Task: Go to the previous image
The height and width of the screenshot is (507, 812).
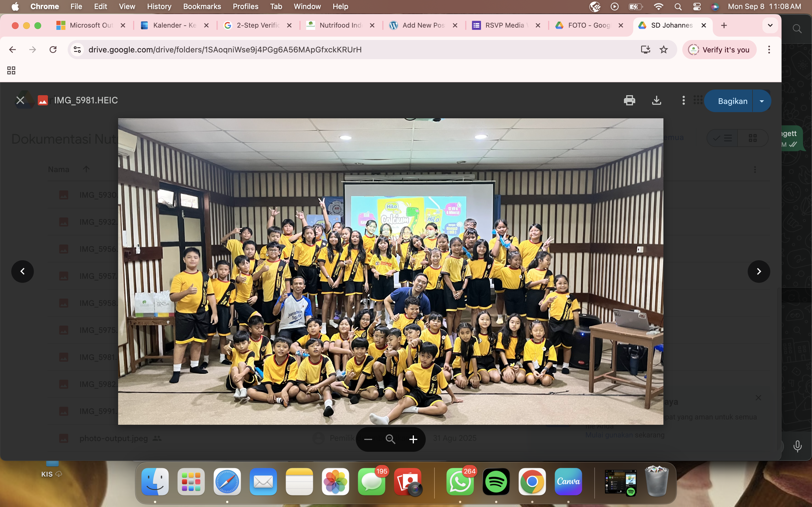Action: [x=23, y=271]
